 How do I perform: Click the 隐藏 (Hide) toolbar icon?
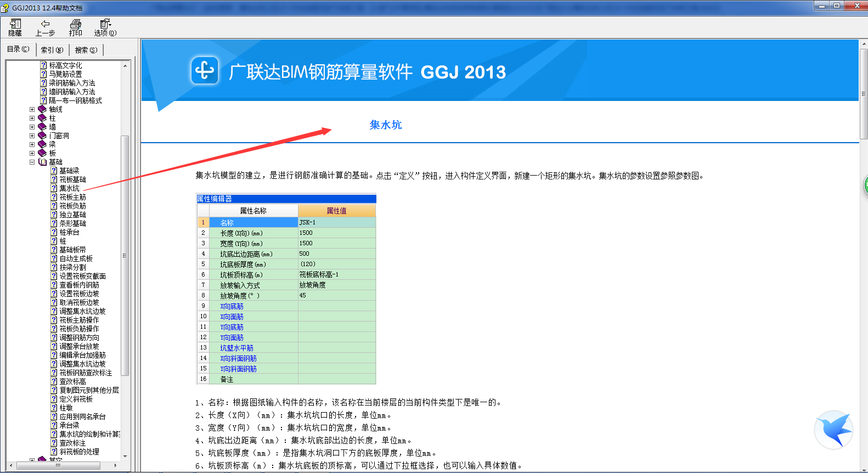(15, 27)
